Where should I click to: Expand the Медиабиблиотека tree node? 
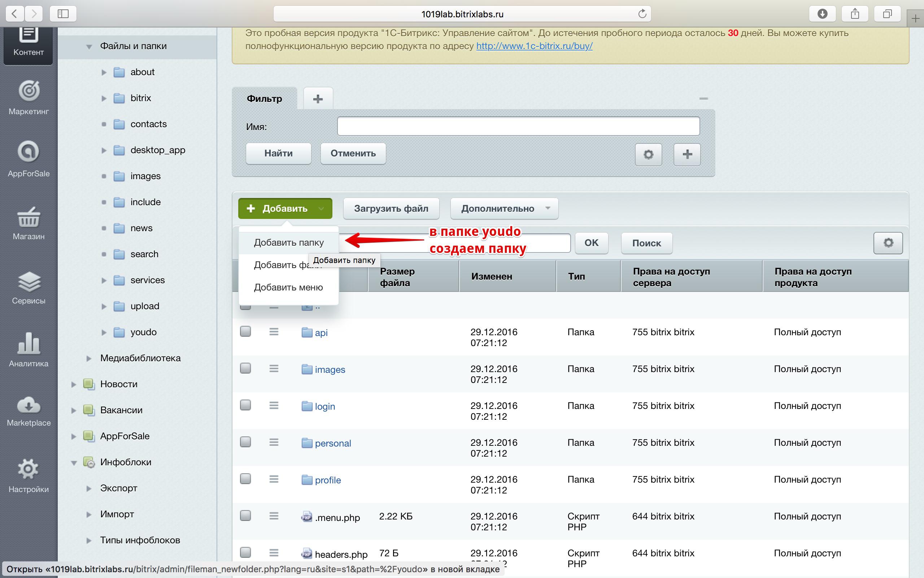(88, 358)
